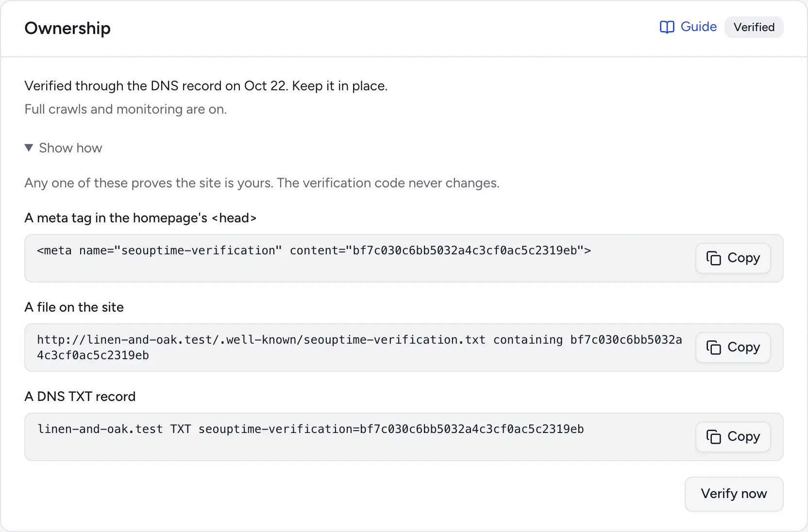Click "A file on the site" label
This screenshot has width=808, height=532.
pos(74,307)
